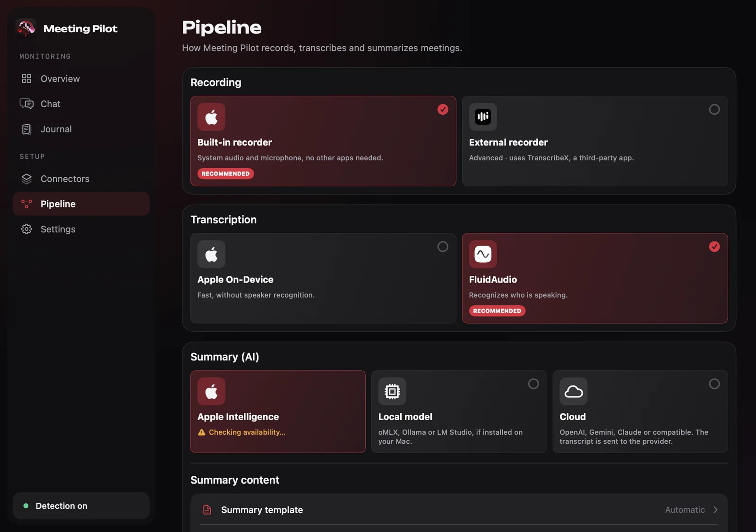756x532 pixels.
Task: Click the Apple icon on Apple Intelligence
Action: [211, 391]
